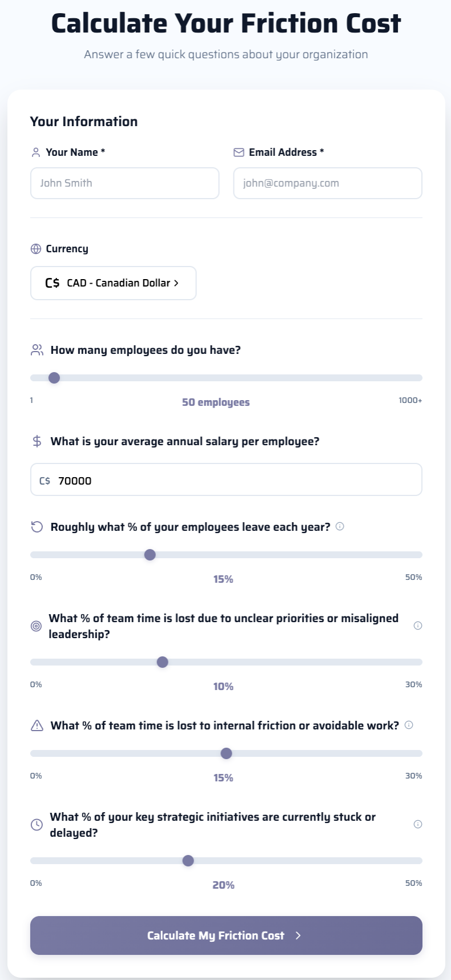The image size is (451, 980).
Task: Click the stuck initiatives slider handle at 20%
Action: [x=188, y=861]
